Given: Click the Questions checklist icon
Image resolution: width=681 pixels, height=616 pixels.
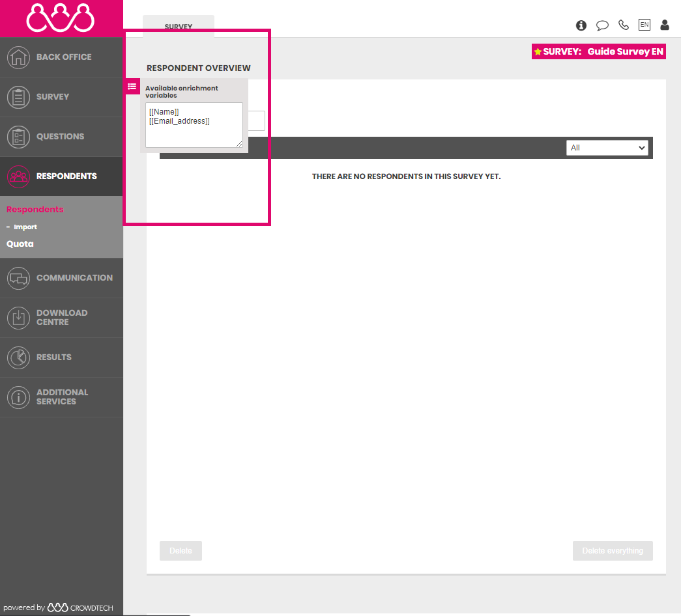Looking at the screenshot, I should tap(18, 137).
